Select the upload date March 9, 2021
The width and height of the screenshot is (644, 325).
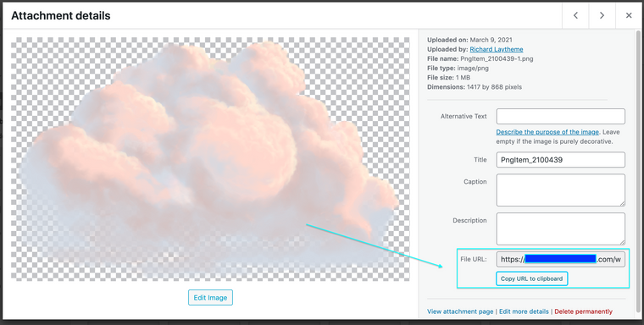[491, 40]
